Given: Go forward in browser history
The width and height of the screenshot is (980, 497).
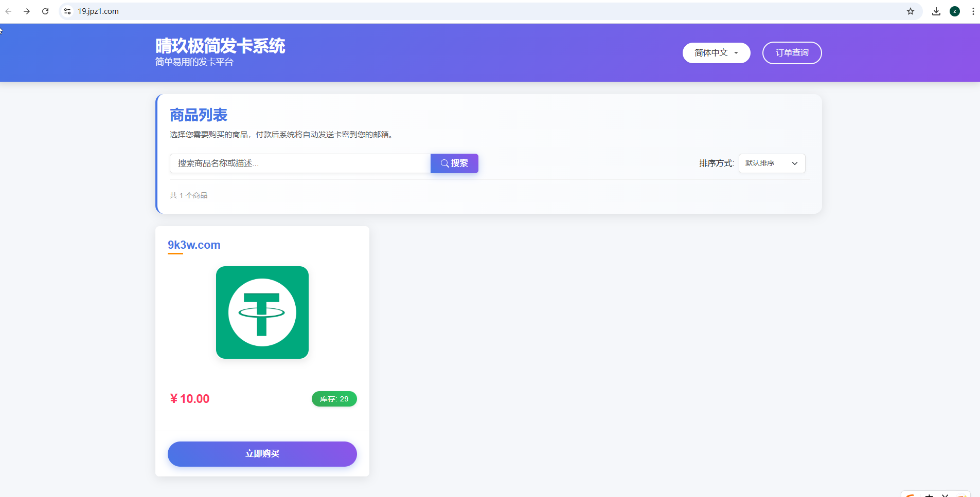Looking at the screenshot, I should [27, 11].
